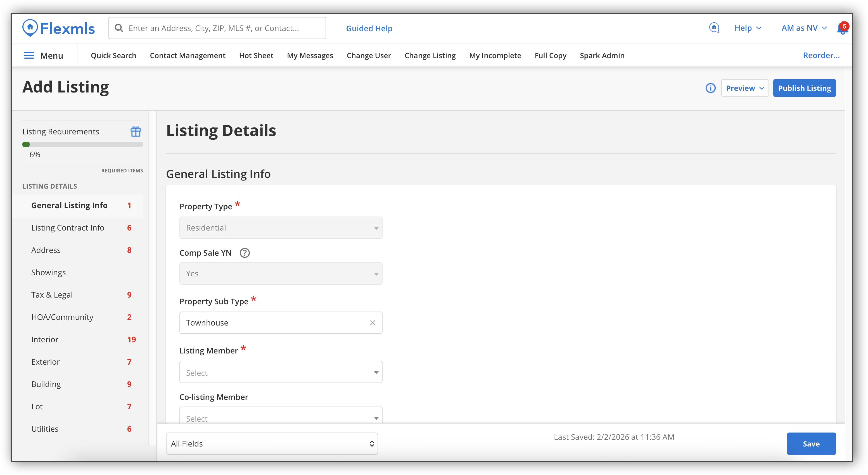Navigate to the Tax & Legal section
The image size is (868, 475).
tap(52, 294)
